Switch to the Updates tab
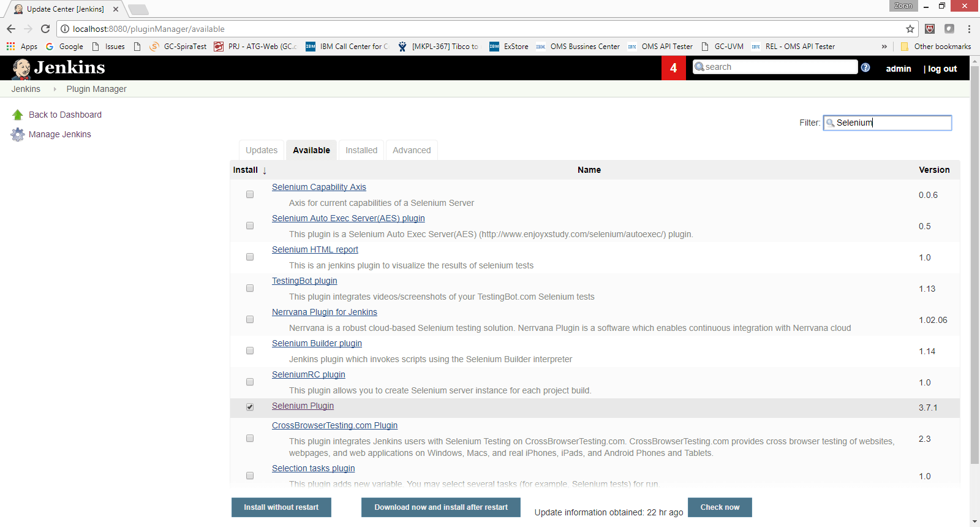Screen dimensions: 980x527 (x=262, y=150)
